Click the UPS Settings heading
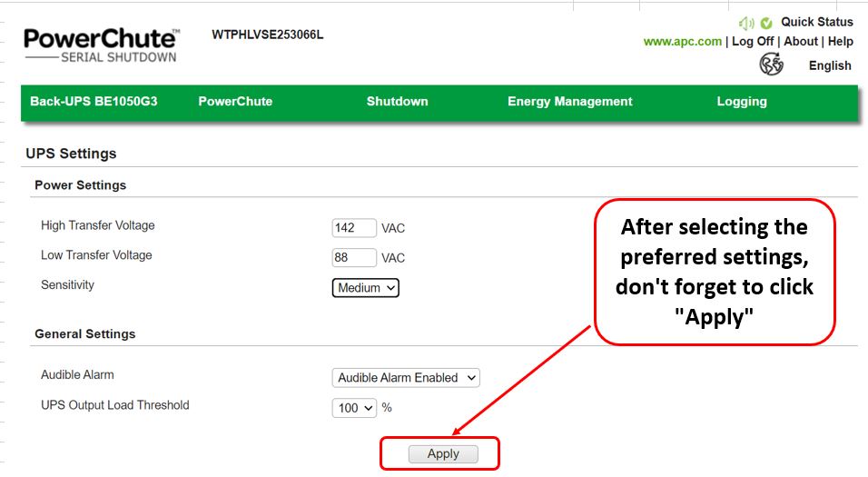Image resolution: width=868 pixels, height=477 pixels. click(x=71, y=154)
